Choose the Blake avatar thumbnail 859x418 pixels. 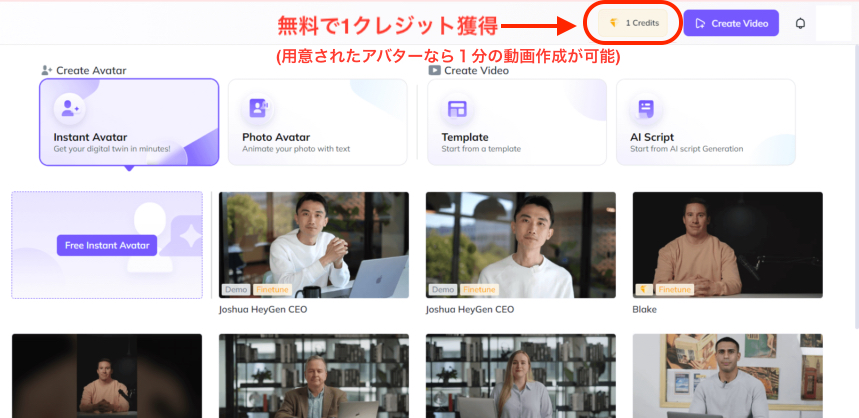click(727, 240)
